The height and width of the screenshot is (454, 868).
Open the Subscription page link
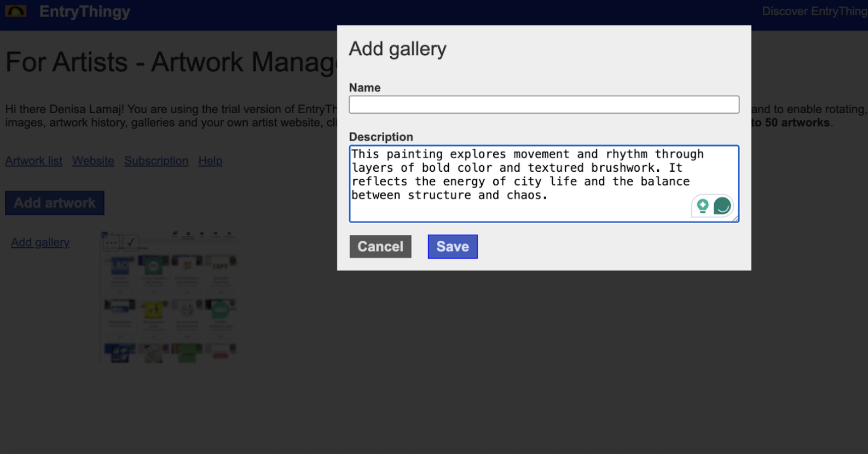pos(156,161)
